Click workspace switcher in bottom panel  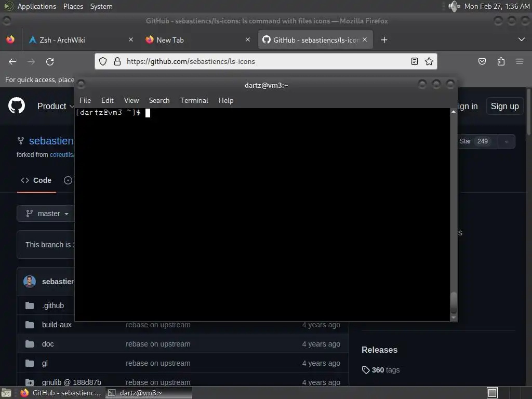point(492,393)
